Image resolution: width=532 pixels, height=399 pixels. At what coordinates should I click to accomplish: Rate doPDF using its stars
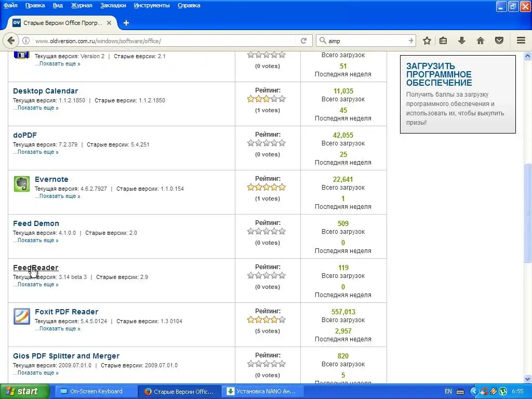click(x=267, y=143)
